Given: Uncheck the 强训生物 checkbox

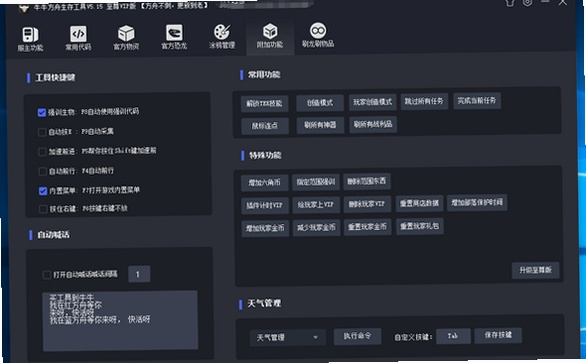Looking at the screenshot, I should [x=42, y=113].
